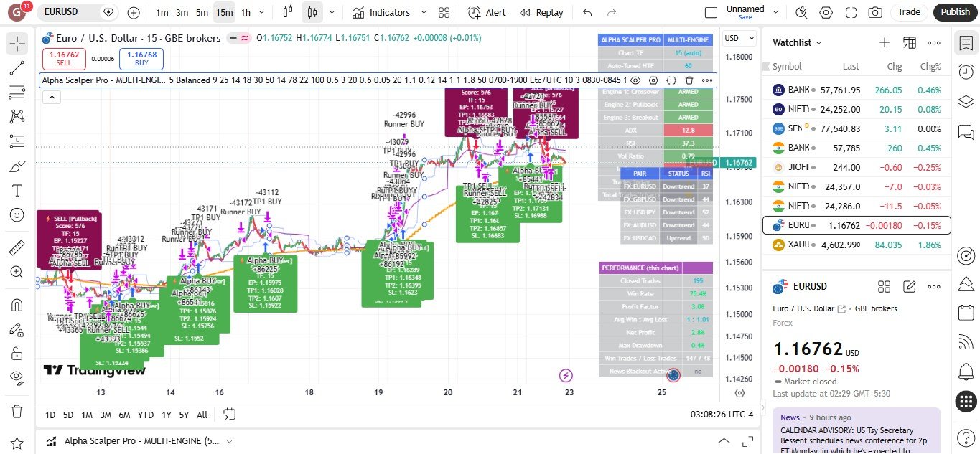Select the candles chart style

pos(312,12)
